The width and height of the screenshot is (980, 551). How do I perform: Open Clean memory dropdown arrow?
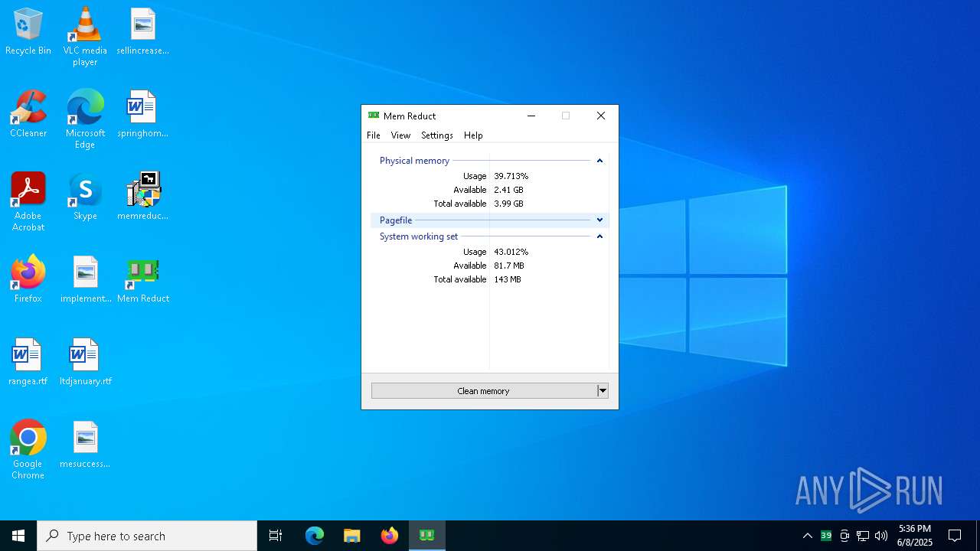click(603, 391)
